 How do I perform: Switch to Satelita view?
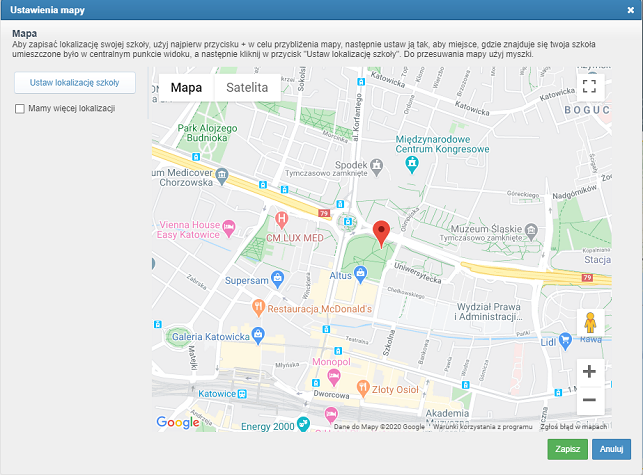(x=247, y=87)
